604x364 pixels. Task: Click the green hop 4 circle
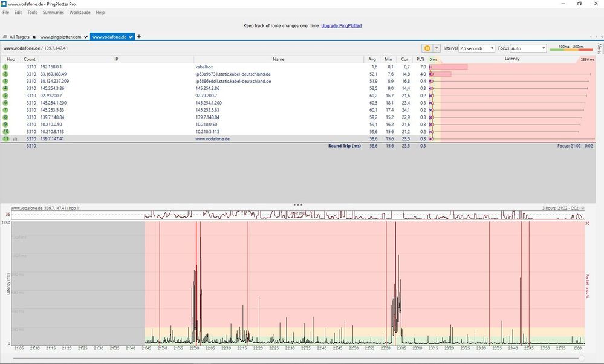tap(5, 88)
